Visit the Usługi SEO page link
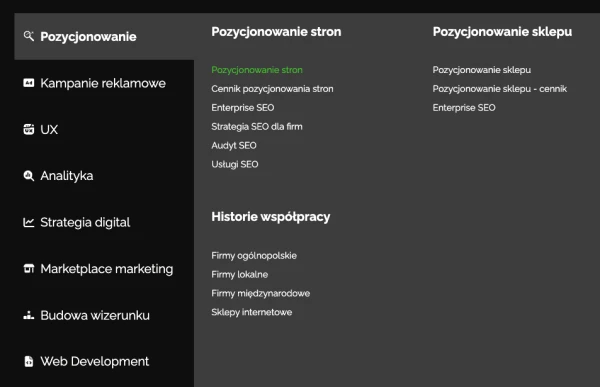 (x=235, y=164)
